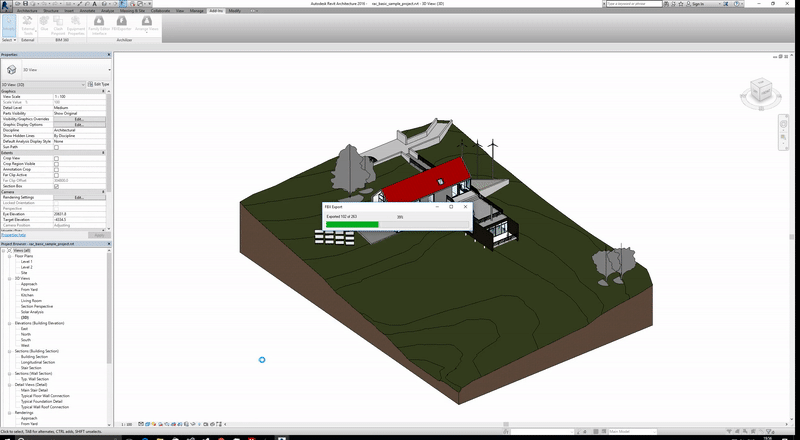The image size is (800, 440).
Task: Click the 3D View type icon in Properties
Action: click(12, 69)
